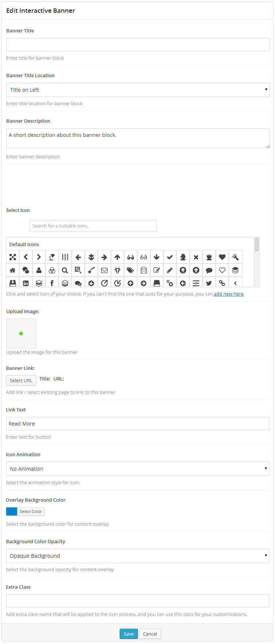Viewport: 275px width, 644px height.
Task: Click the Select URL button
Action: click(x=21, y=380)
